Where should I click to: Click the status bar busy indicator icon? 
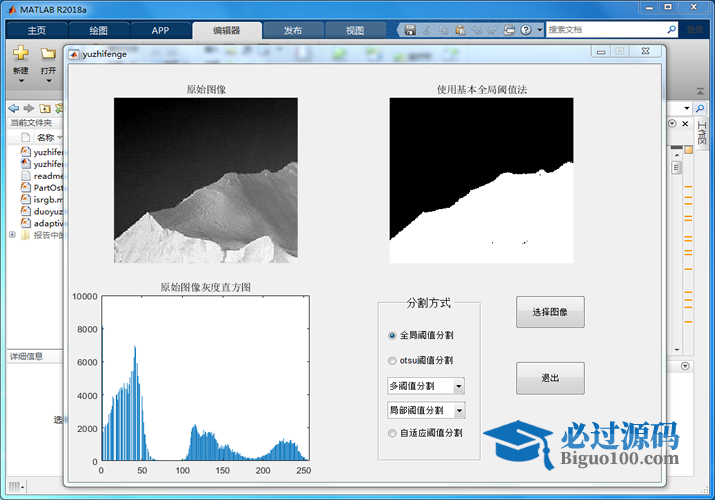16,486
